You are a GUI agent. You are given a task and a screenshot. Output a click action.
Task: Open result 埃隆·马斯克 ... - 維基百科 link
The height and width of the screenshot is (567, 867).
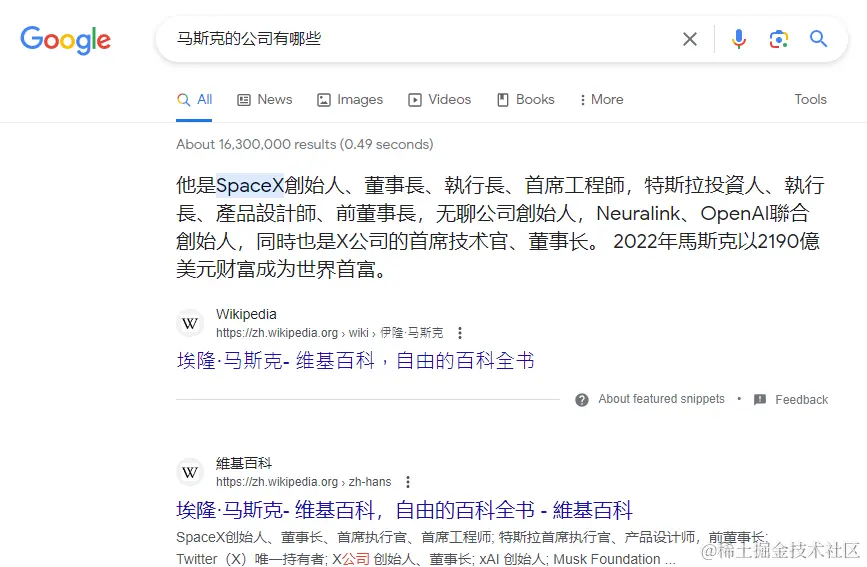404,509
